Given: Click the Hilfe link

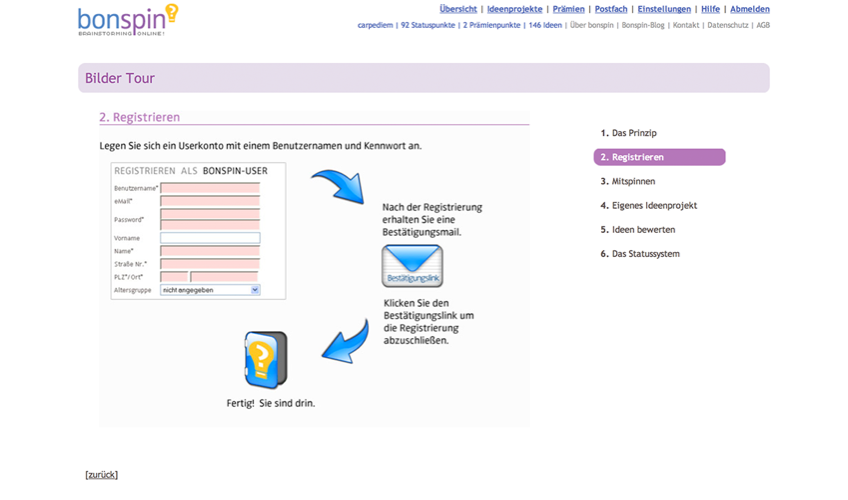Looking at the screenshot, I should [710, 9].
